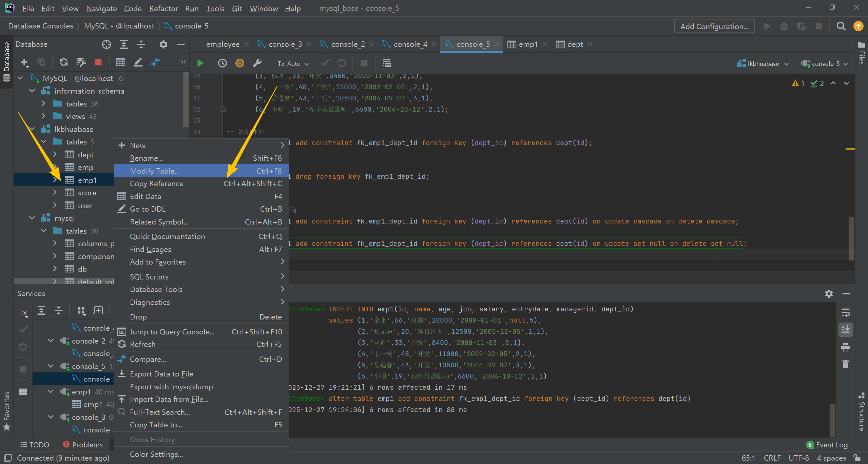The height and width of the screenshot is (464, 868).
Task: Click the score table in tree
Action: click(x=87, y=193)
